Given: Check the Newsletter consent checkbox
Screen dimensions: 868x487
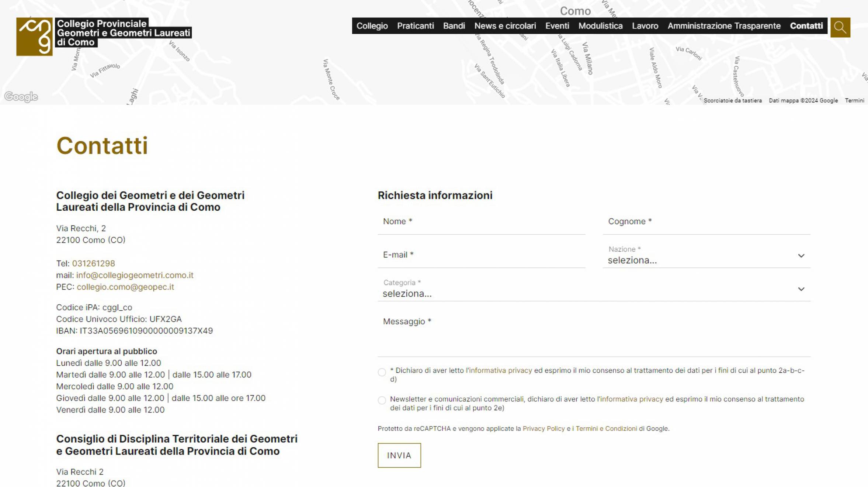Looking at the screenshot, I should [382, 400].
